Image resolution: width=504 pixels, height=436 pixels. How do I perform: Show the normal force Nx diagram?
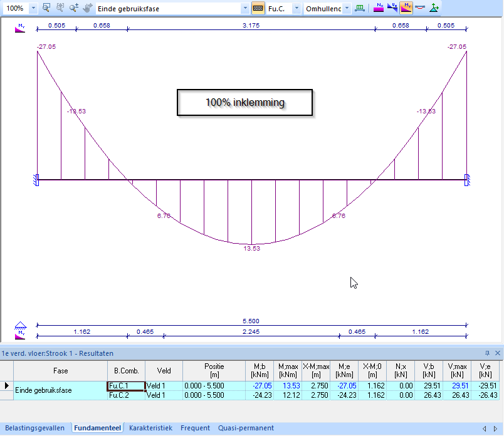pyautogui.click(x=379, y=8)
